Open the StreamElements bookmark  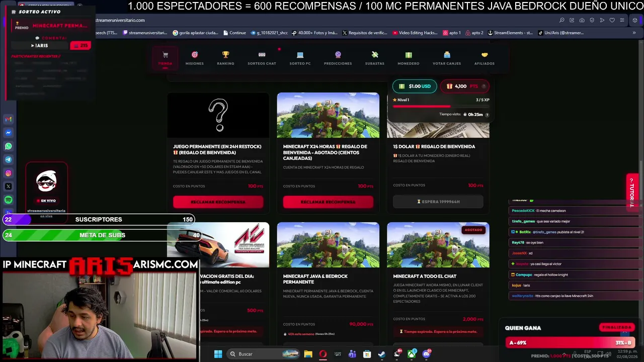coord(510,33)
